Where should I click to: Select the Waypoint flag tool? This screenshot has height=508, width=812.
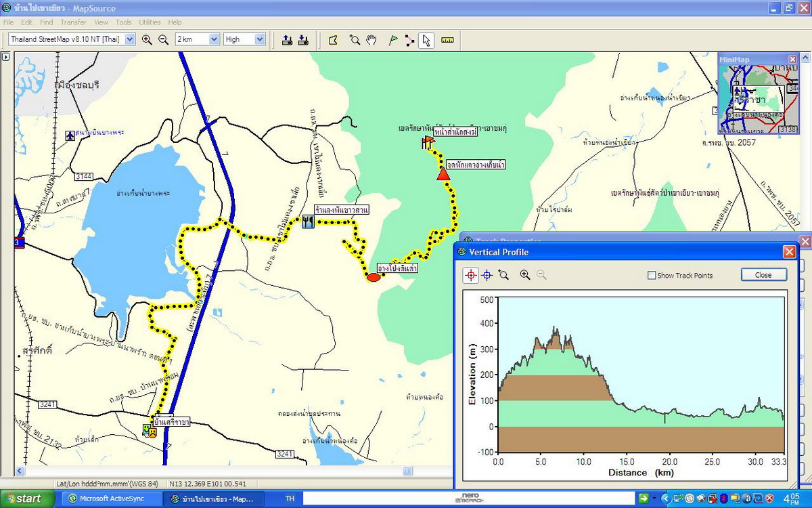point(392,40)
